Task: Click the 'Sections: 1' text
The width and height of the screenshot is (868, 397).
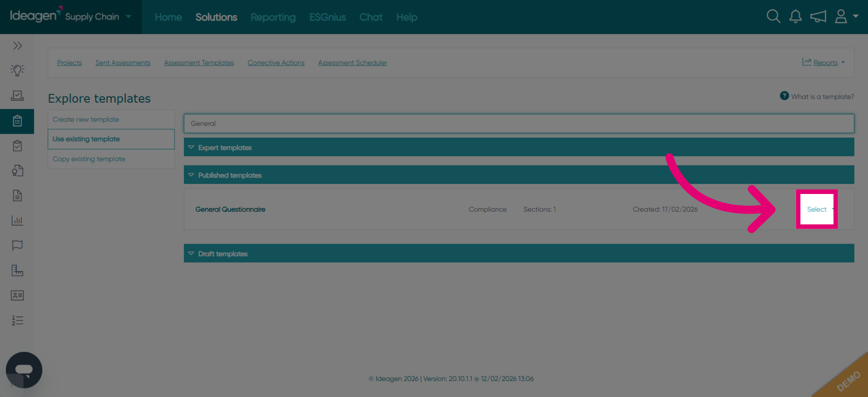Action: tap(540, 209)
